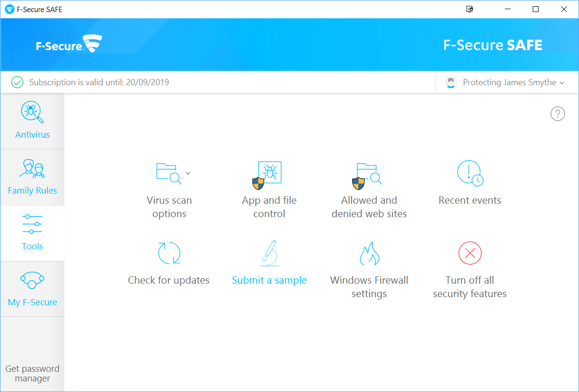Click the Turn off all security features label
579x392 pixels.
click(x=470, y=287)
